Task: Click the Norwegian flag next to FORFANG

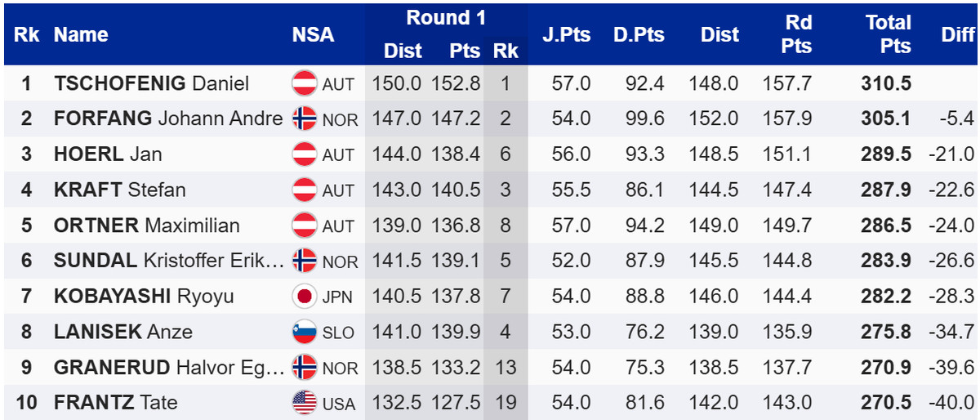Action: click(305, 119)
